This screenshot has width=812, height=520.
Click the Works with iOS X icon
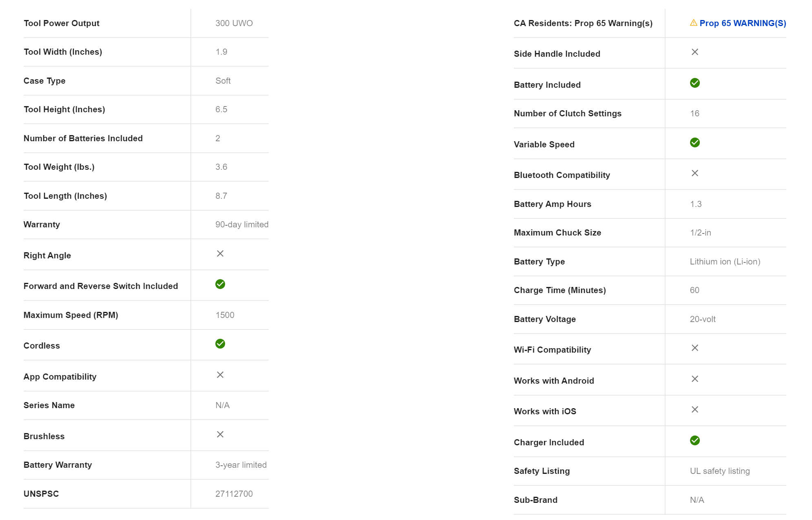tap(695, 409)
